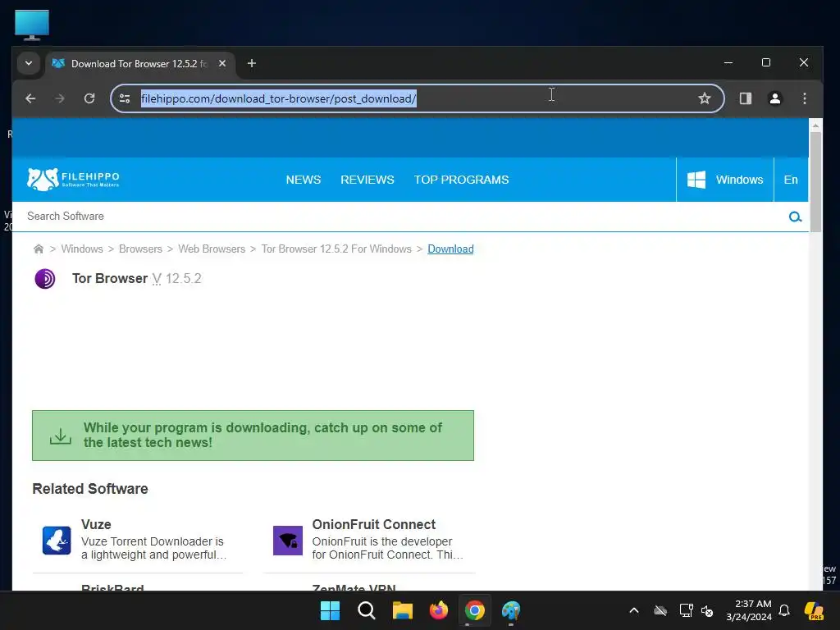The image size is (840, 630).
Task: Open the Windows breadcrumb link
Action: 82,249
